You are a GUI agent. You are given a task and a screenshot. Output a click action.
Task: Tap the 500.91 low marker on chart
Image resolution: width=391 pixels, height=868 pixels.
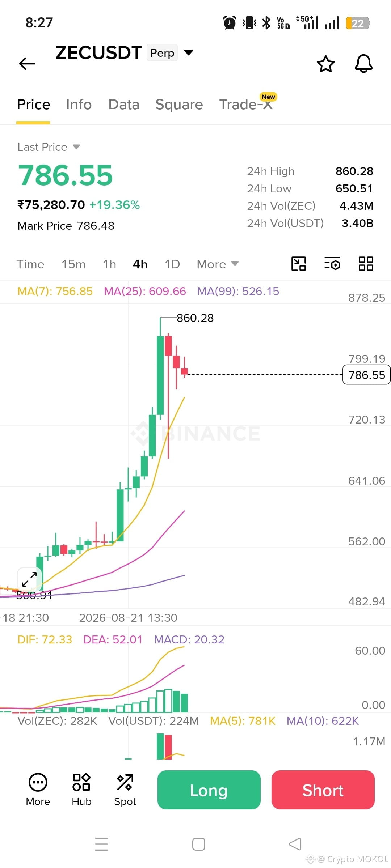34,595
